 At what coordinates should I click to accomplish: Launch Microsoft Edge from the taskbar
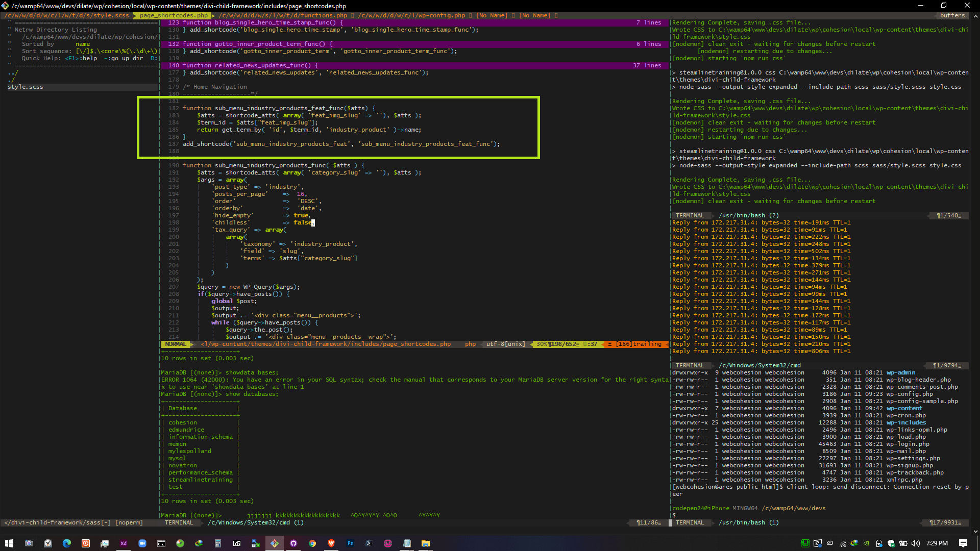point(67,543)
